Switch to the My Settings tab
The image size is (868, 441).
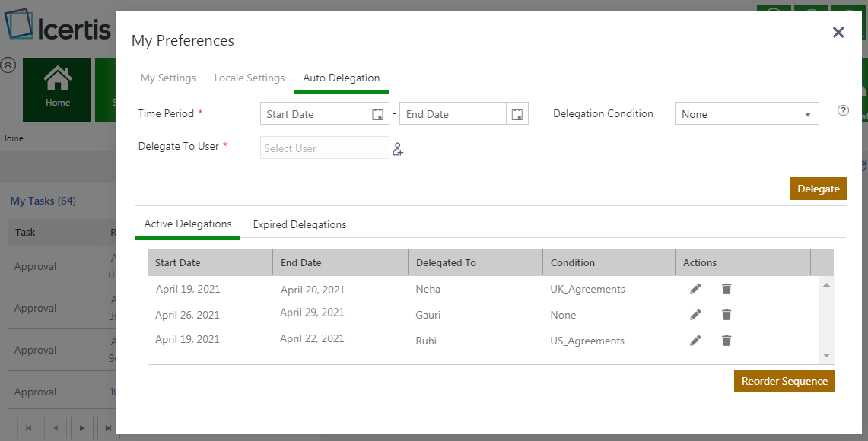168,78
